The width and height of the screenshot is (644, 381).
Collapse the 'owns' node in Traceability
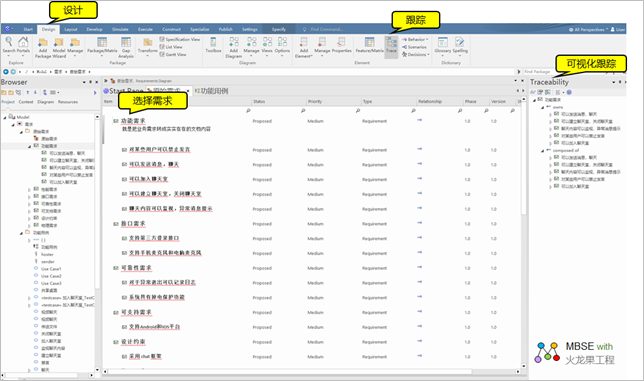[x=542, y=107]
